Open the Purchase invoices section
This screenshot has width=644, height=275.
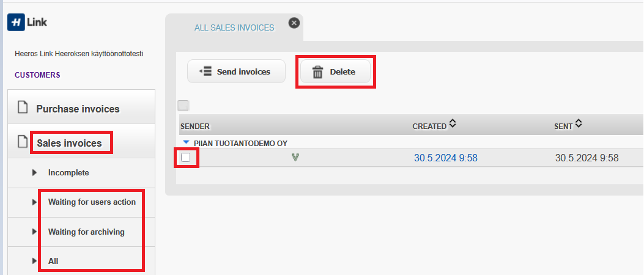coord(81,107)
